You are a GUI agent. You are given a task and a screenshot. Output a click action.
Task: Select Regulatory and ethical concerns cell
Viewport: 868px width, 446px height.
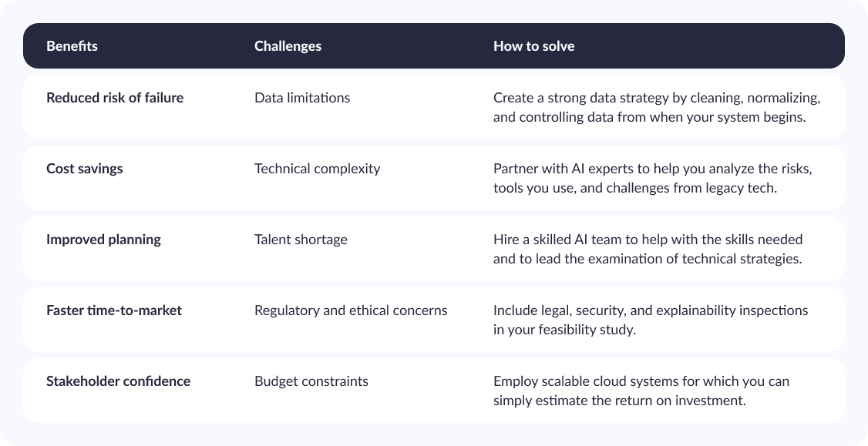tap(351, 310)
